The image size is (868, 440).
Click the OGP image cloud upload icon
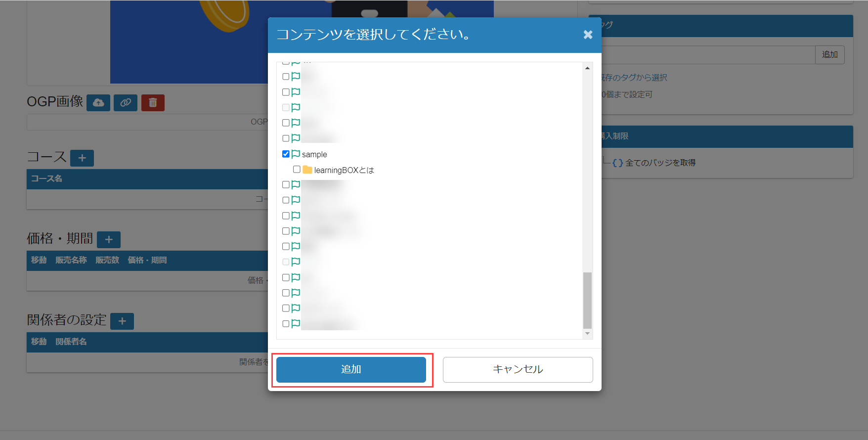pyautogui.click(x=98, y=103)
